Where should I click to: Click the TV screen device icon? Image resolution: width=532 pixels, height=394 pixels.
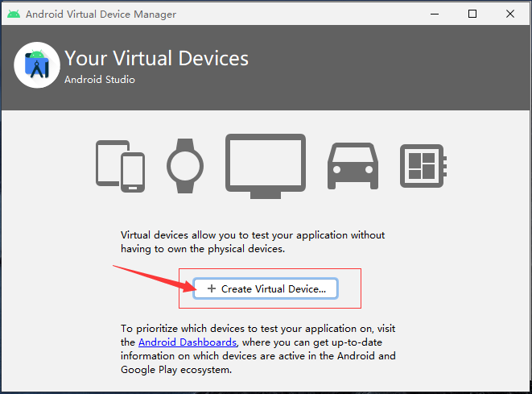[x=266, y=167]
